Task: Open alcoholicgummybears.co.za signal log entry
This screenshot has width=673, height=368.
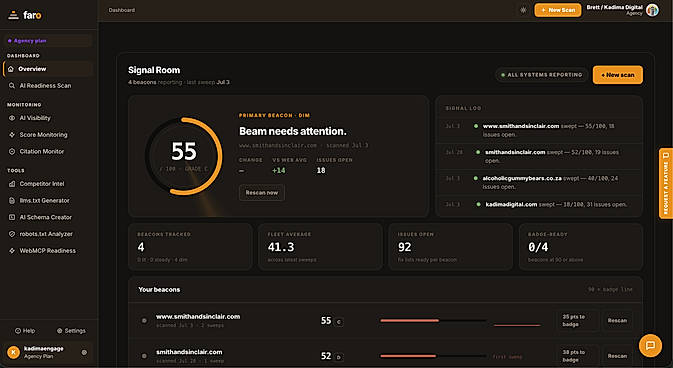Action: pos(539,182)
